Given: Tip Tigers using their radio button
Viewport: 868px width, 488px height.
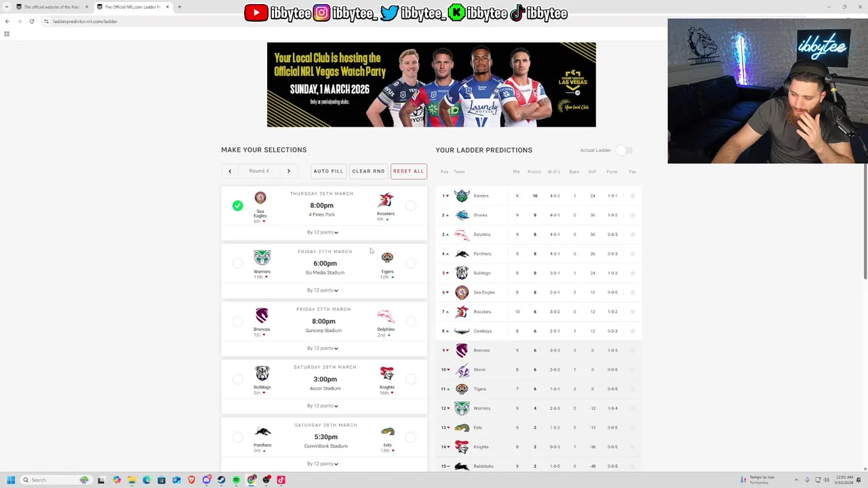Looking at the screenshot, I should (411, 263).
